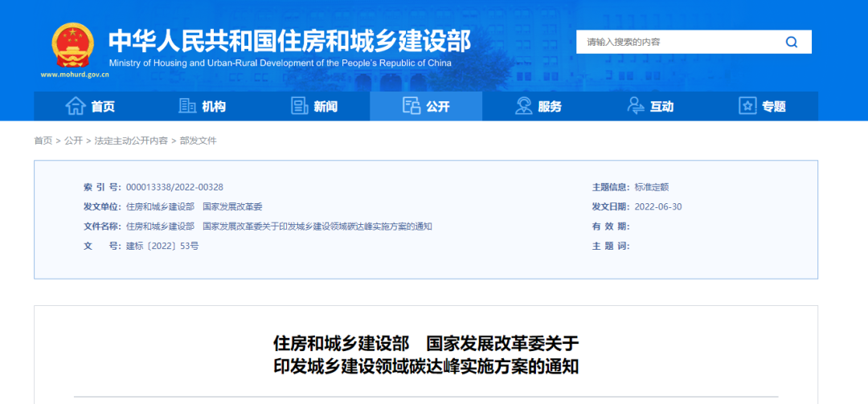Image resolution: width=868 pixels, height=404 pixels.
Task: Open 法定主动公开内容 breadcrumb link
Action: (x=131, y=141)
